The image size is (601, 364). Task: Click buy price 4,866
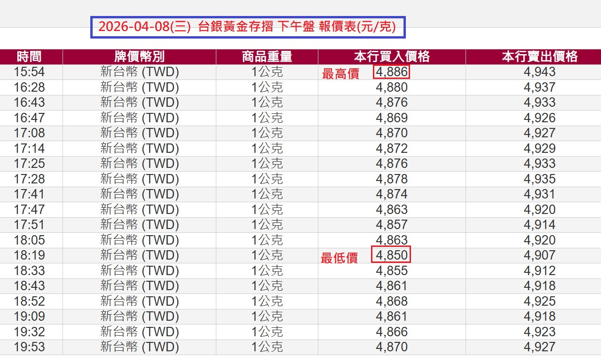tap(392, 332)
